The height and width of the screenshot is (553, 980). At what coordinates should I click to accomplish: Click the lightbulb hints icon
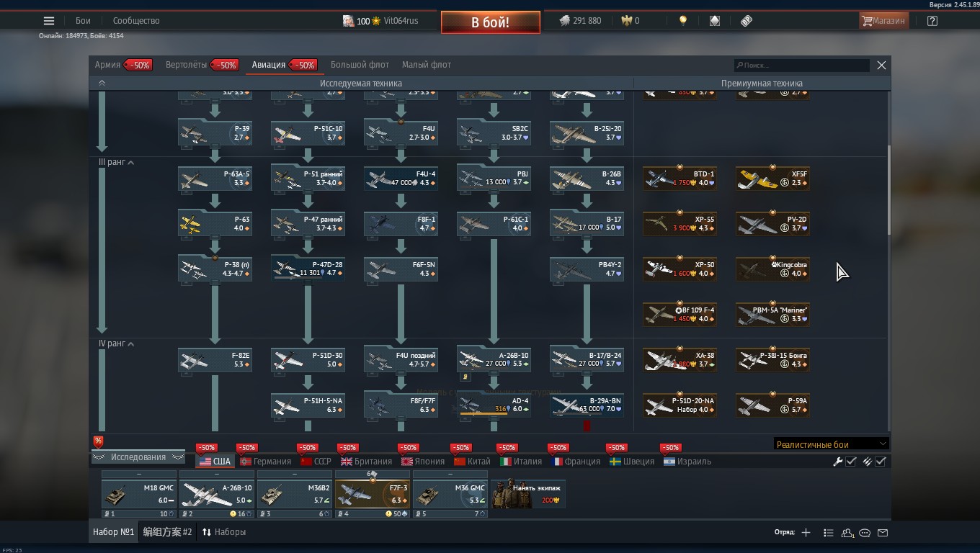(683, 21)
